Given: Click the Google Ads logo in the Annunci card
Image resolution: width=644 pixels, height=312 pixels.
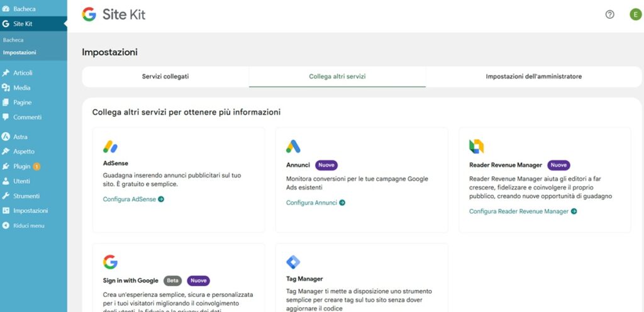Looking at the screenshot, I should pos(293,147).
